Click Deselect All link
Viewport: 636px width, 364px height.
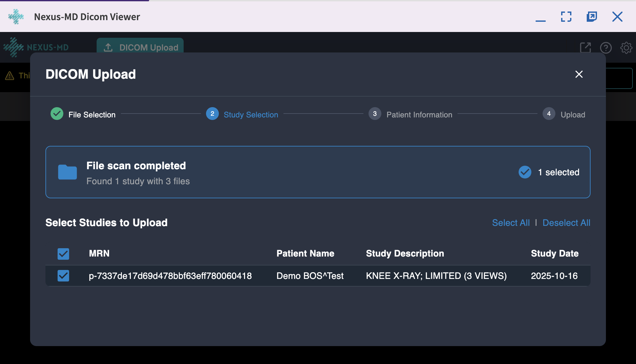coord(566,223)
